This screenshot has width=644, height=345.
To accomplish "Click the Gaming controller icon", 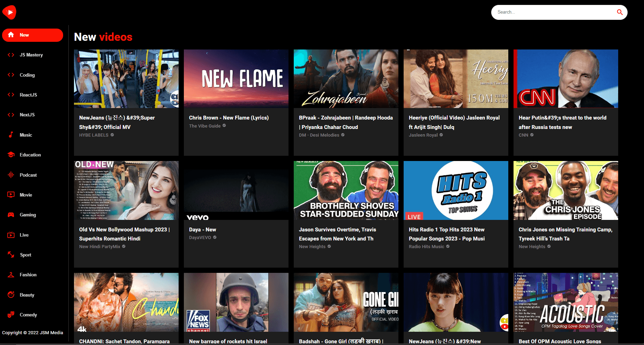I will click(x=11, y=215).
